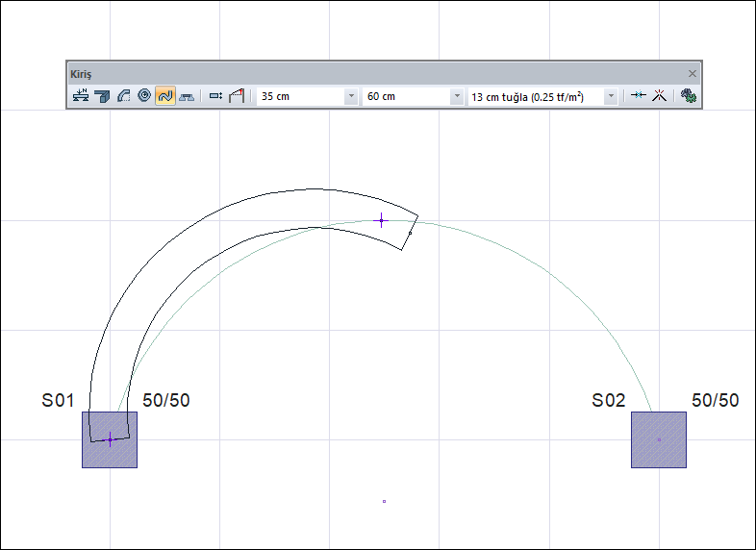The image size is (756, 550).
Task: Click the beam alignment icon with blue dots
Action: (638, 96)
